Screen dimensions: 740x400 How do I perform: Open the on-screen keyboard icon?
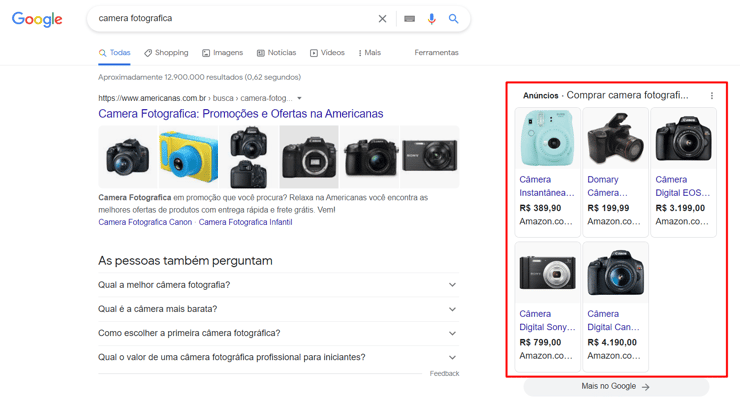pos(409,18)
